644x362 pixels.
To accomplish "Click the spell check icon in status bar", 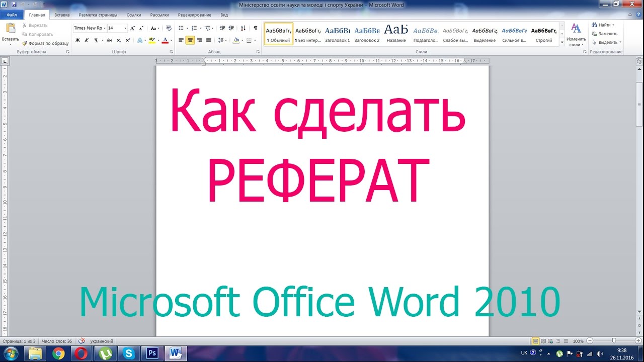I will [x=82, y=341].
